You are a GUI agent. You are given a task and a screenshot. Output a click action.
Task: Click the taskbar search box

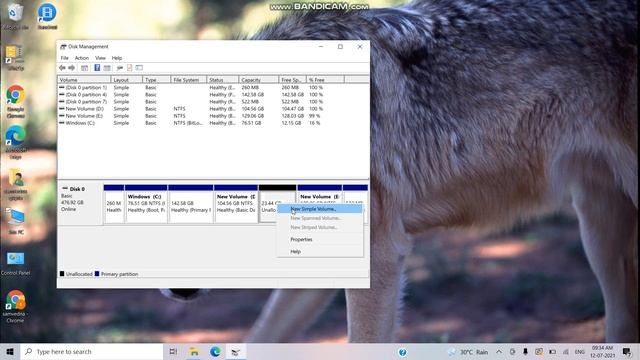[92, 351]
